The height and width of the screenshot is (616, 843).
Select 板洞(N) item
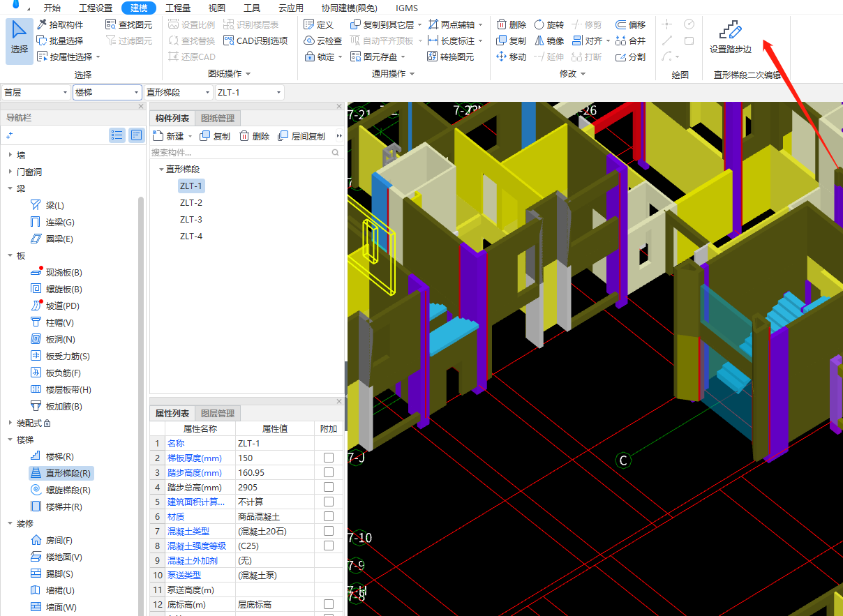pos(52,339)
